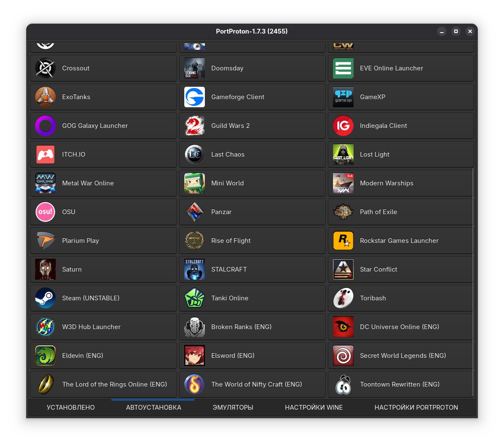The image size is (504, 447).
Task: Click the pink osu! icon
Action: 45,212
